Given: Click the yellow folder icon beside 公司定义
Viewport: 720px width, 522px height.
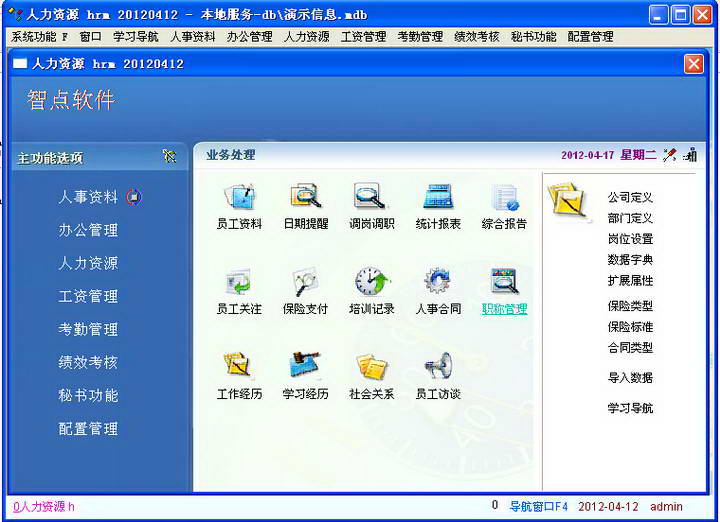Looking at the screenshot, I should click(x=568, y=200).
